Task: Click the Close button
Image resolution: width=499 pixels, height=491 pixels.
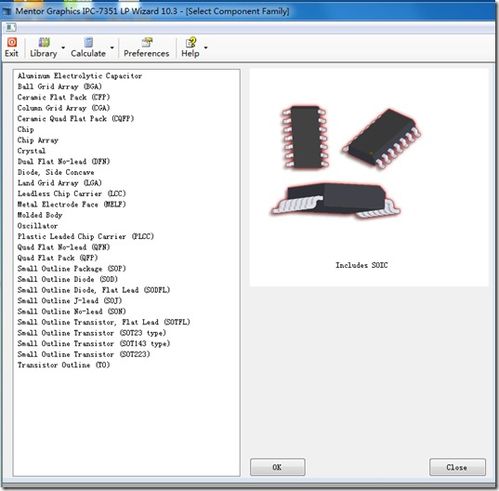Action: 457,467
